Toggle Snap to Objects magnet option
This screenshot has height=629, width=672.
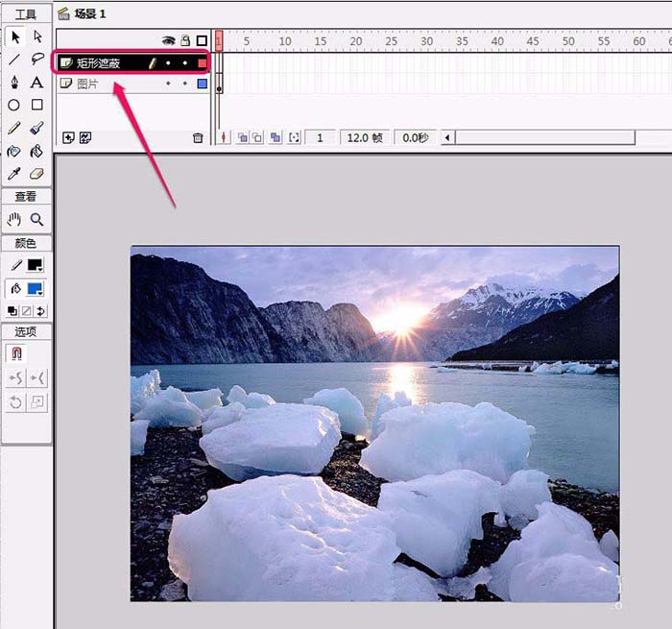tap(16, 353)
